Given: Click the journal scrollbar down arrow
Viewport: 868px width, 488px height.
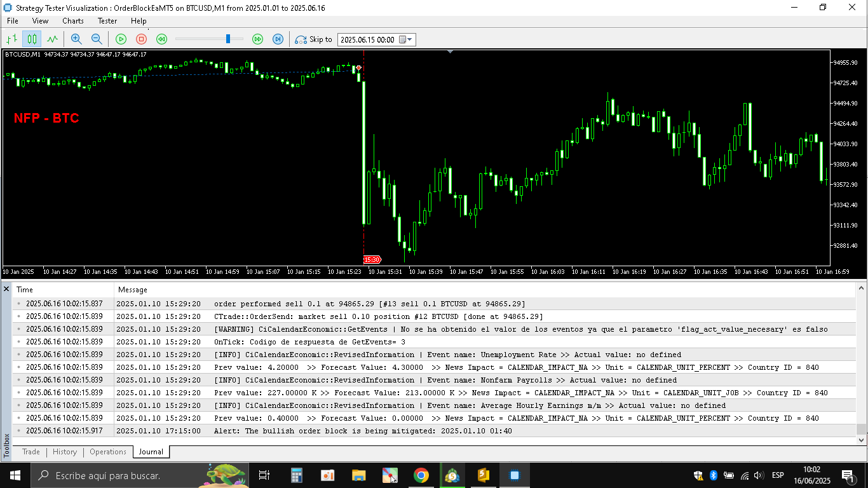Looking at the screenshot, I should [862, 440].
